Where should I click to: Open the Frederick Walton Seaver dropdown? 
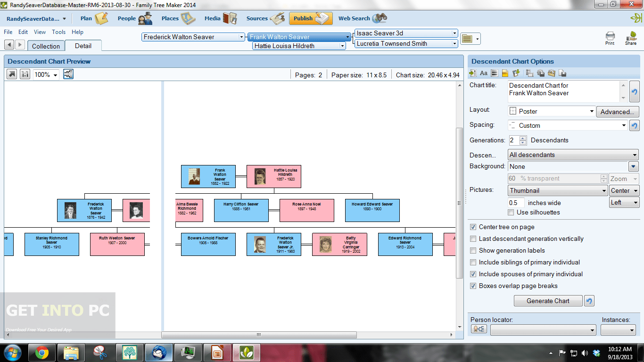point(193,37)
